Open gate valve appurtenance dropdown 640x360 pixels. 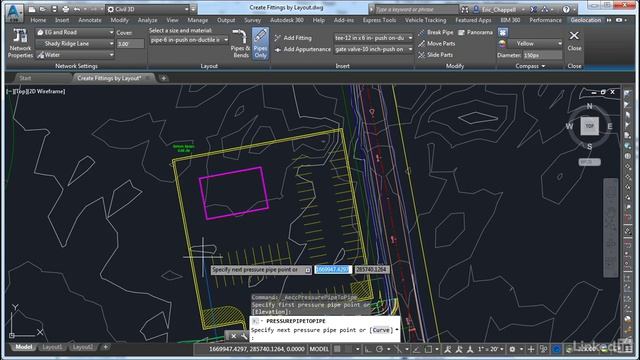click(x=373, y=49)
